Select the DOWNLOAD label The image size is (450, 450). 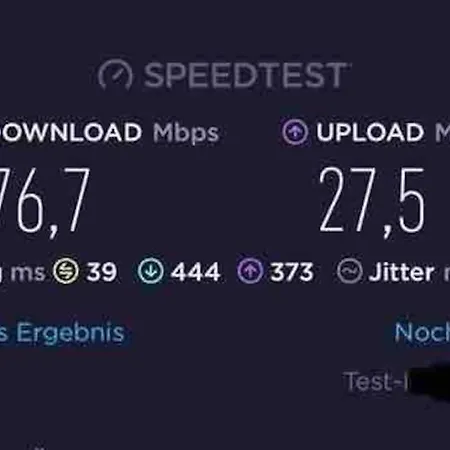coord(71,132)
